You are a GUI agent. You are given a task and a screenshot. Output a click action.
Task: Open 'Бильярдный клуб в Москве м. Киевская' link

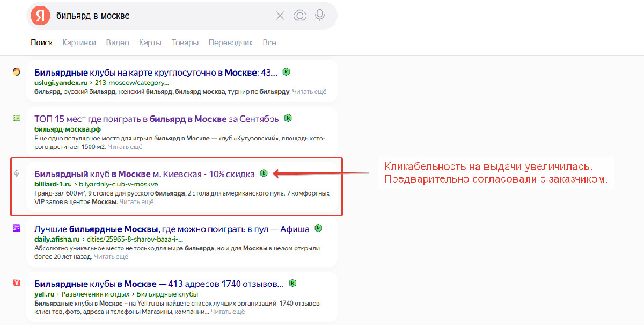coord(144,174)
